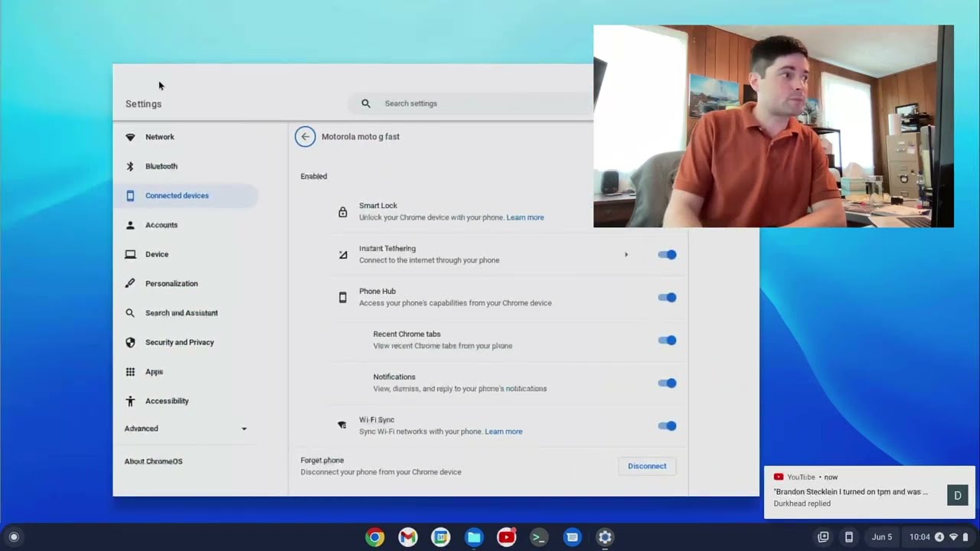This screenshot has height=551, width=980.
Task: Click the Enabled status text
Action: tap(314, 176)
